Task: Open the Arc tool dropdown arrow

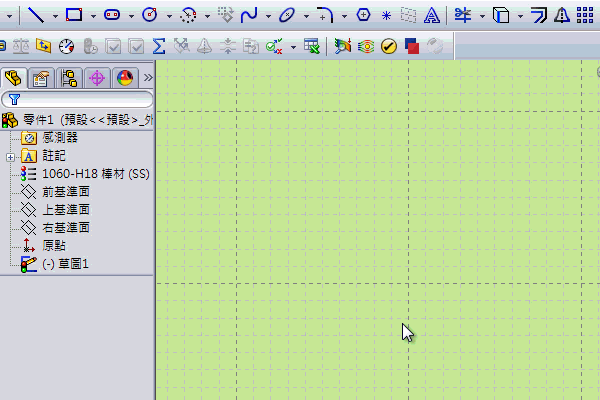Action: pos(207,16)
